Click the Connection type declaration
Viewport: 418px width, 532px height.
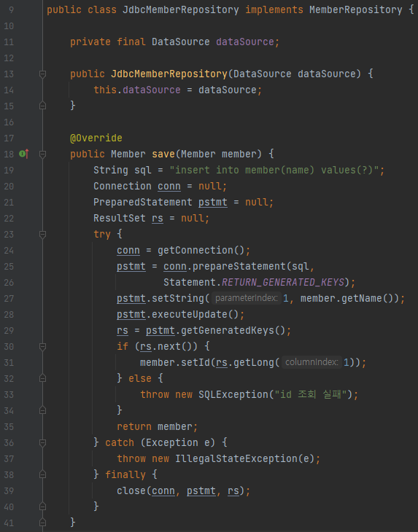tap(123, 187)
